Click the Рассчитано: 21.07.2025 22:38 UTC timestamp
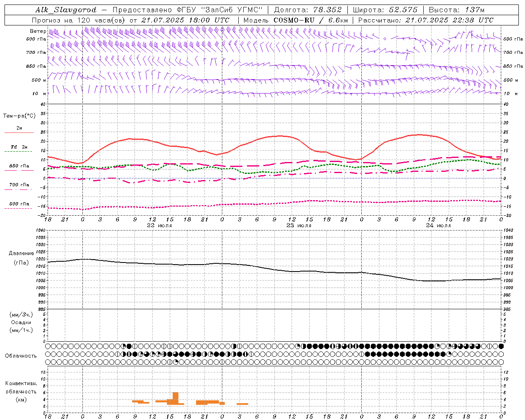This screenshot has width=525, height=420. click(x=426, y=20)
